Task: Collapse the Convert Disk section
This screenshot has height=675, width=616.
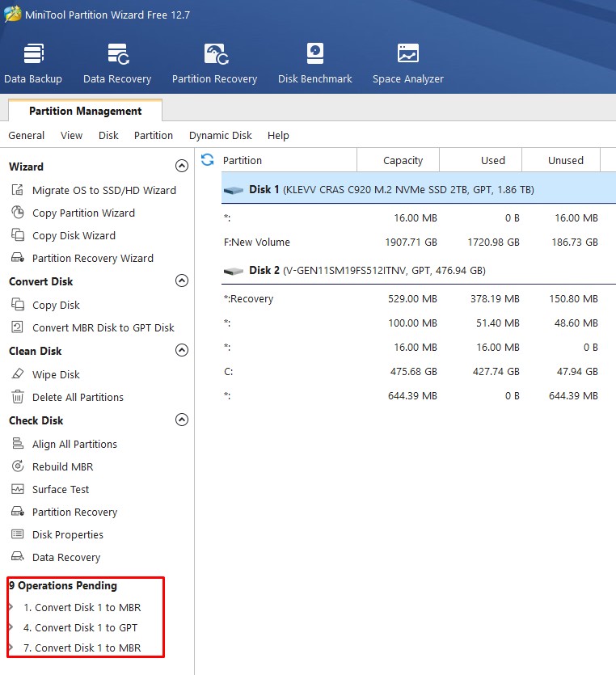Action: tap(182, 281)
